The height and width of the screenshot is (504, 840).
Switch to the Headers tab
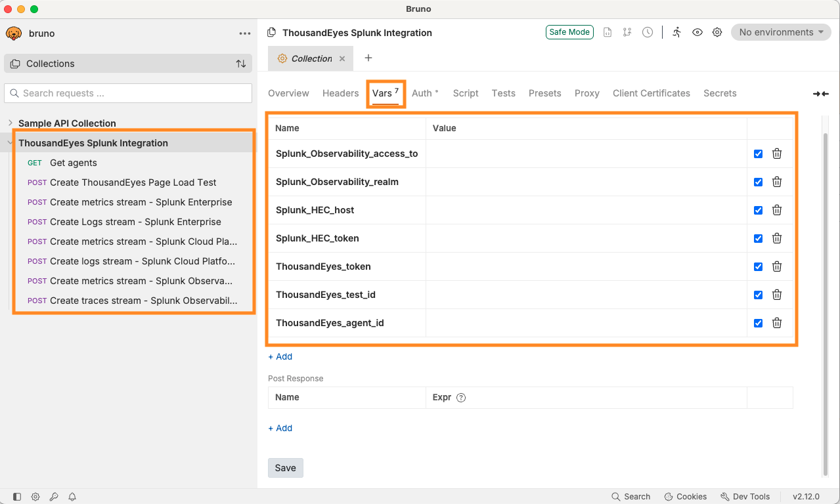click(x=340, y=93)
